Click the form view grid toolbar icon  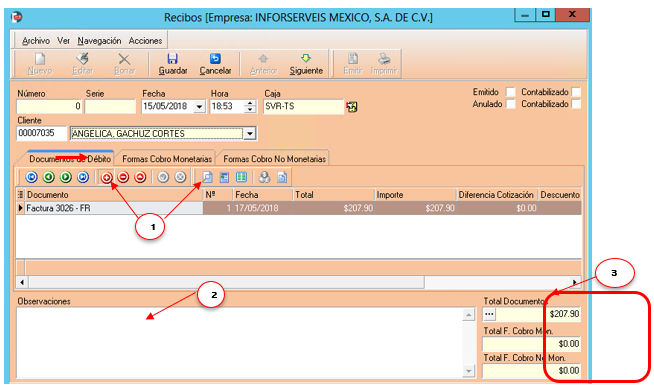224,177
